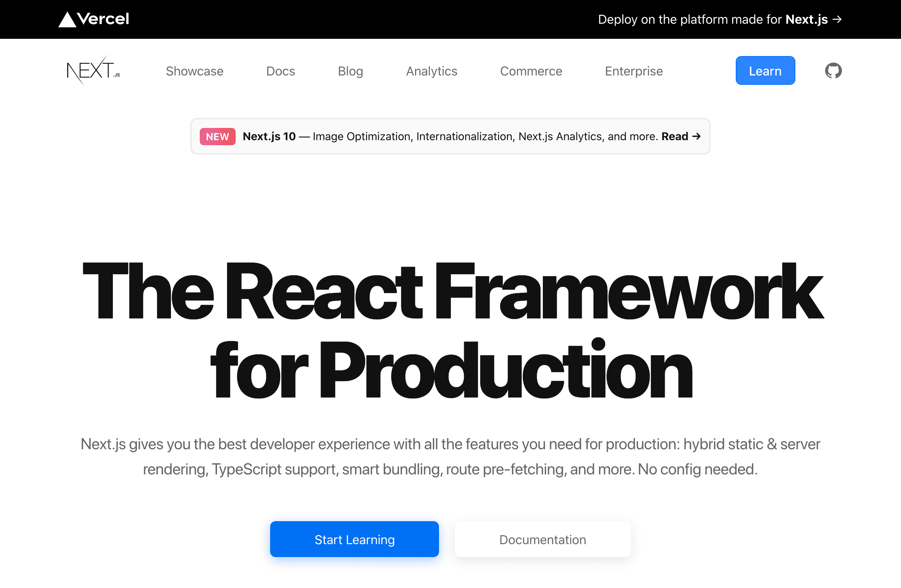Viewport: 901px width, 588px height.
Task: Click the Start Learning button
Action: pyautogui.click(x=354, y=539)
